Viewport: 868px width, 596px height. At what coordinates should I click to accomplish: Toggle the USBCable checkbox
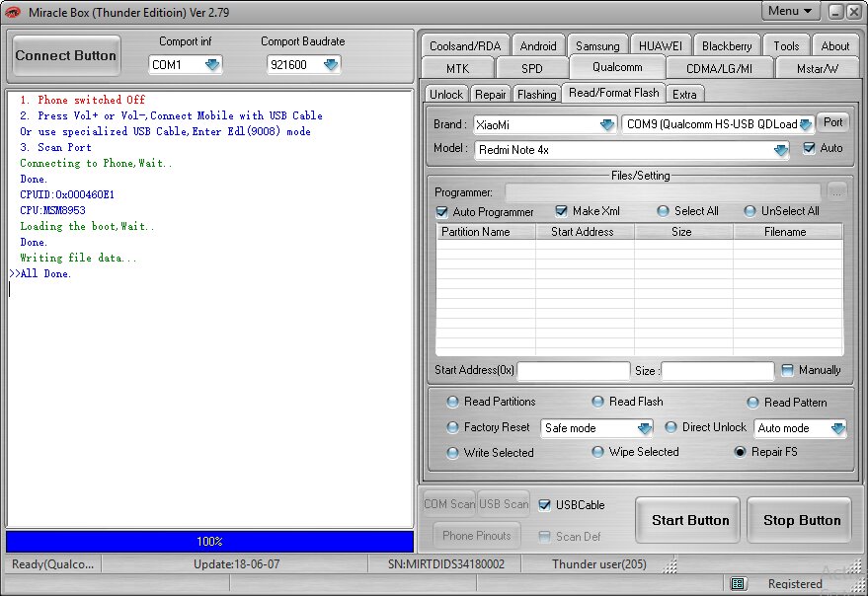pos(545,504)
